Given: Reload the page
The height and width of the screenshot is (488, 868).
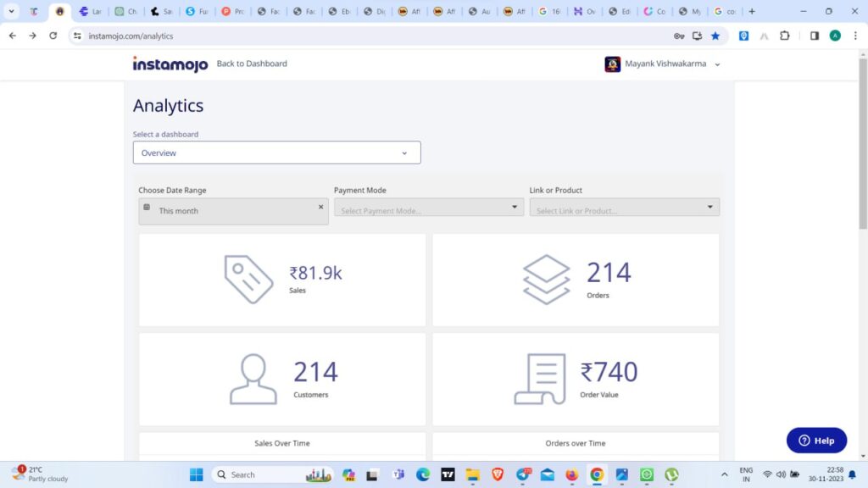Looking at the screenshot, I should coord(53,36).
